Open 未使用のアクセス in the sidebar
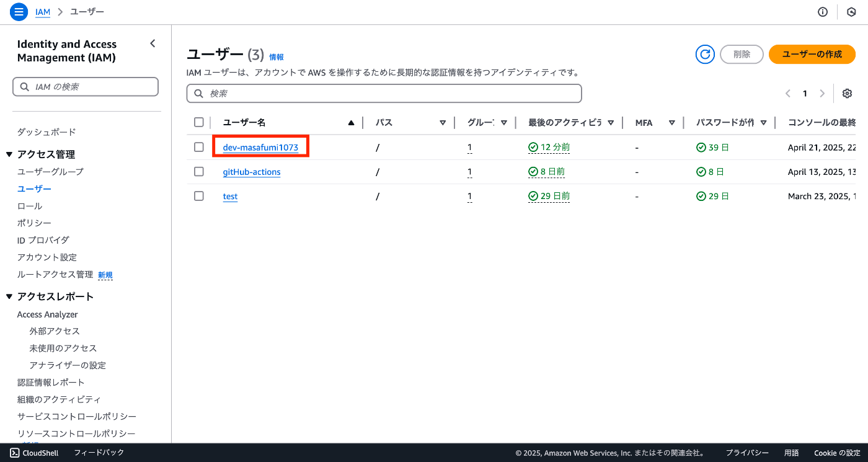 63,348
